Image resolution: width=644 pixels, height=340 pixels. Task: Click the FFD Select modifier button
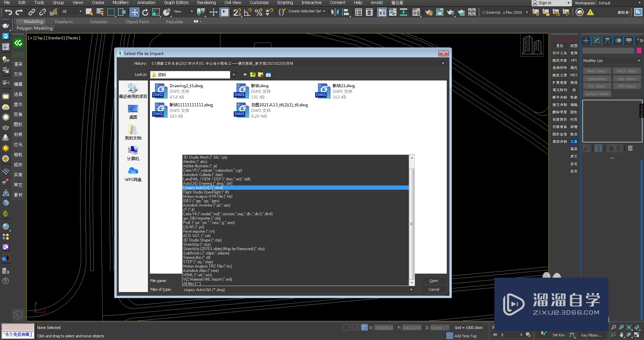(x=627, y=86)
